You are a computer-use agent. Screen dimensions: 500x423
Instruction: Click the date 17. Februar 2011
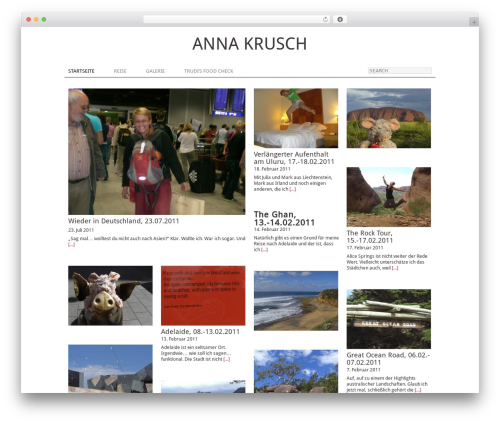tap(365, 248)
